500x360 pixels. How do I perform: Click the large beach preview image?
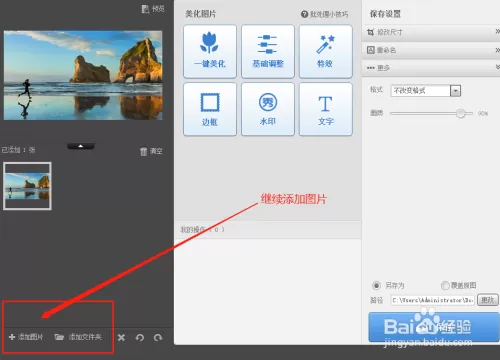tap(83, 75)
